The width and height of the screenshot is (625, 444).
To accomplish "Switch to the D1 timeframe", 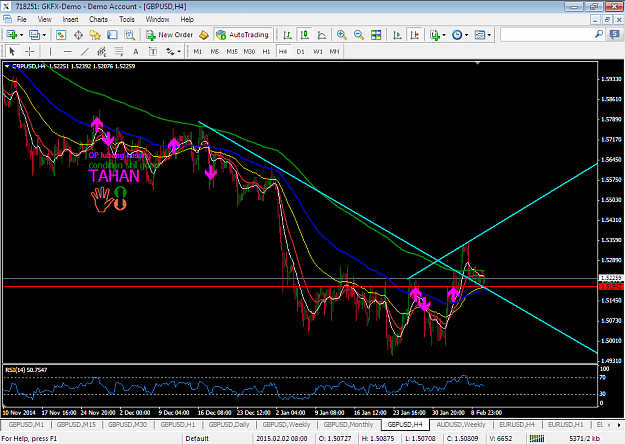I will [x=301, y=51].
